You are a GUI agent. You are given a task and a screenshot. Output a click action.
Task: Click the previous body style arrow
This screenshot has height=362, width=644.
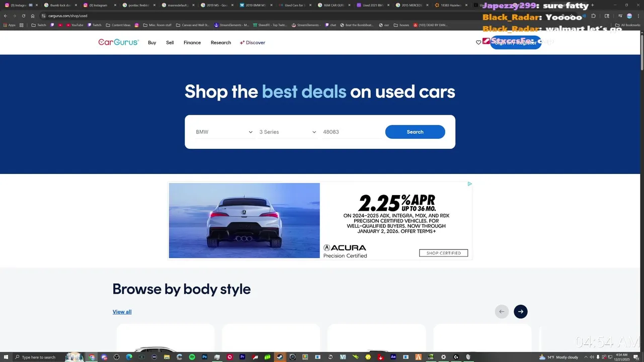502,312
